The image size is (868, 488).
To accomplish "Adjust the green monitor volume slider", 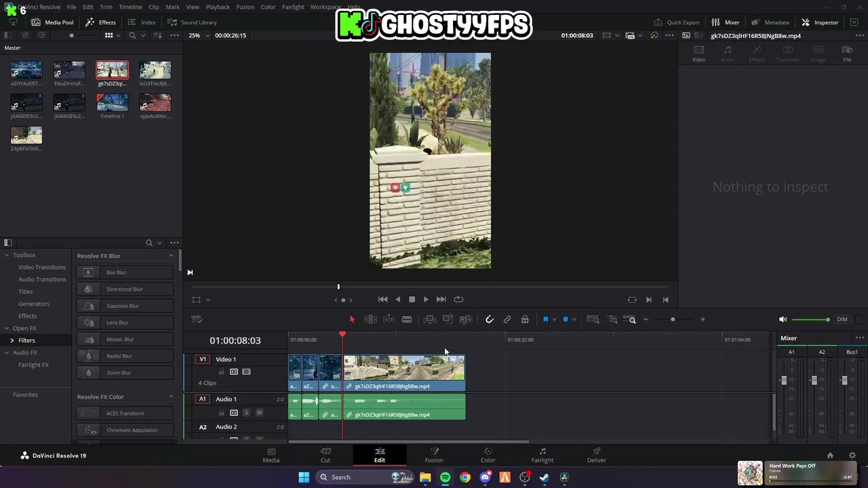I will click(810, 319).
